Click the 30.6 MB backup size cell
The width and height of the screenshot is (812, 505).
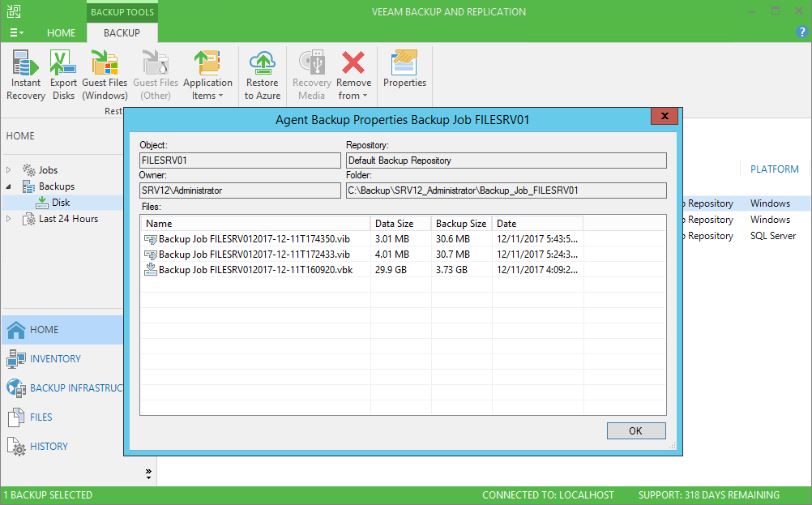[x=453, y=239]
